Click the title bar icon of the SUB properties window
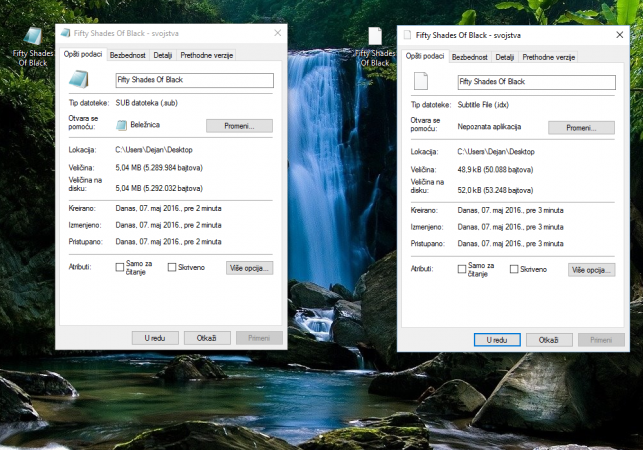The image size is (643, 450). tap(65, 33)
